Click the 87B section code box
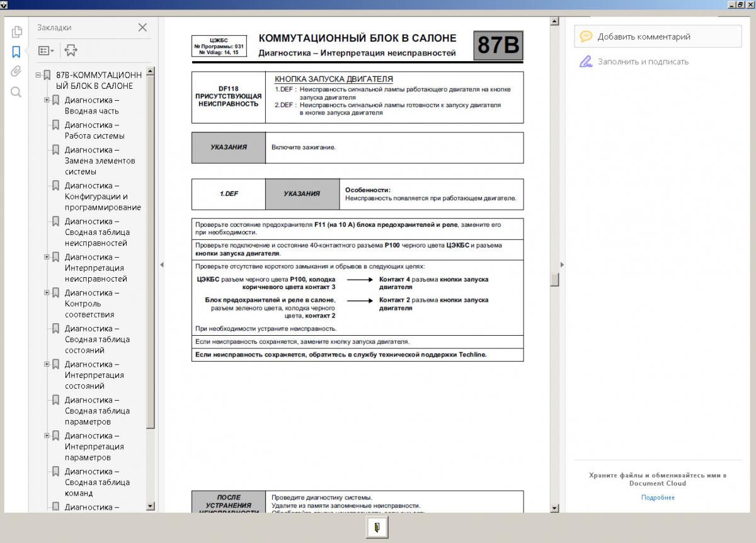Viewport: 756px width, 543px height. 498,45
